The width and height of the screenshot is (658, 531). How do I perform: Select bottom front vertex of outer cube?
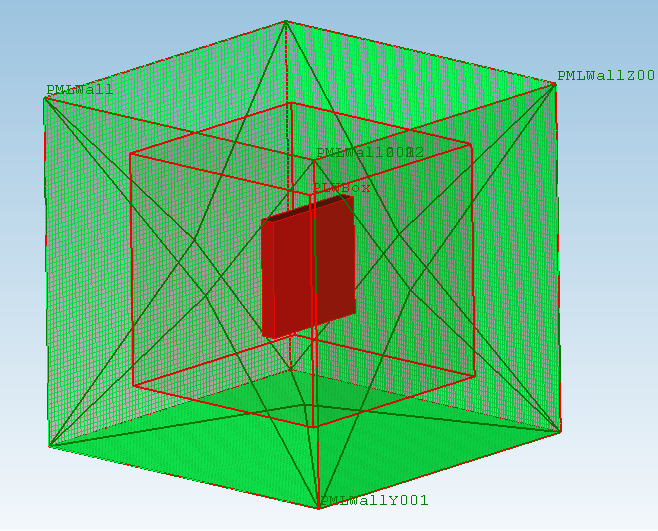coord(319,508)
